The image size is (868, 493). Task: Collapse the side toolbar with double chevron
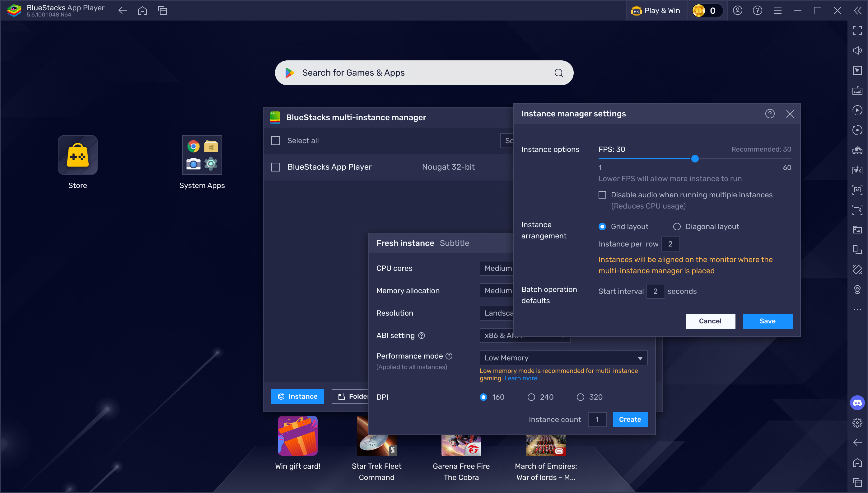[857, 11]
